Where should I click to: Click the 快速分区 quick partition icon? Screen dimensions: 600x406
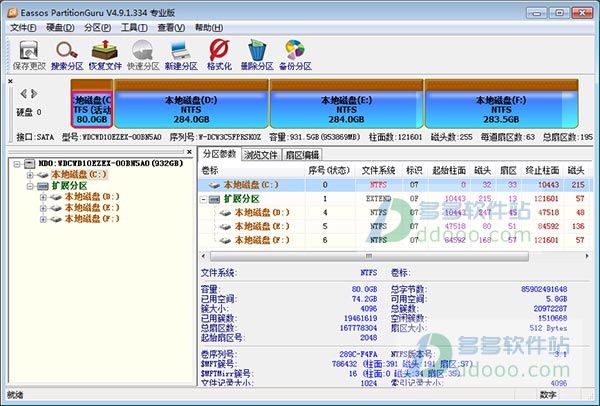(x=143, y=55)
